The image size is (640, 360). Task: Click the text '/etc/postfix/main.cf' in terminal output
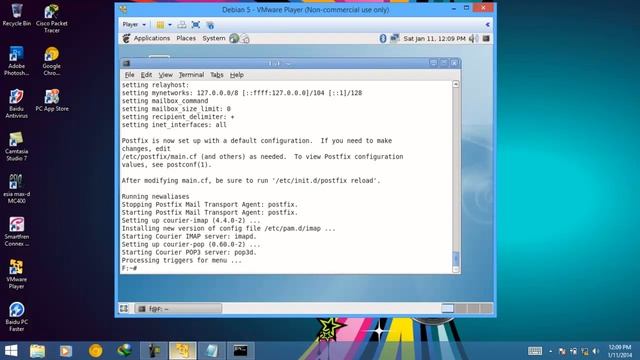coord(160,157)
